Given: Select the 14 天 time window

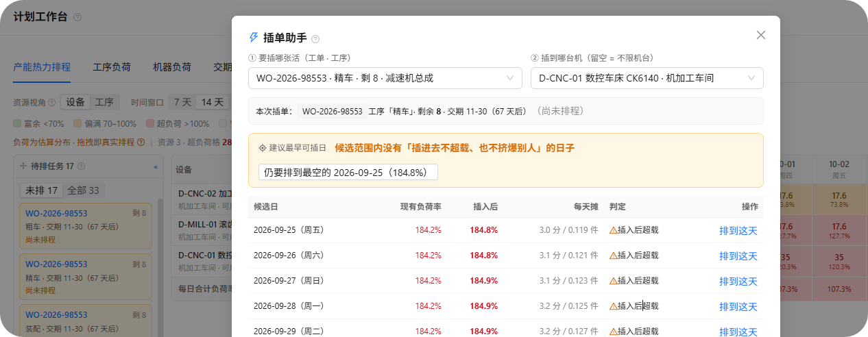Looking at the screenshot, I should [x=213, y=102].
